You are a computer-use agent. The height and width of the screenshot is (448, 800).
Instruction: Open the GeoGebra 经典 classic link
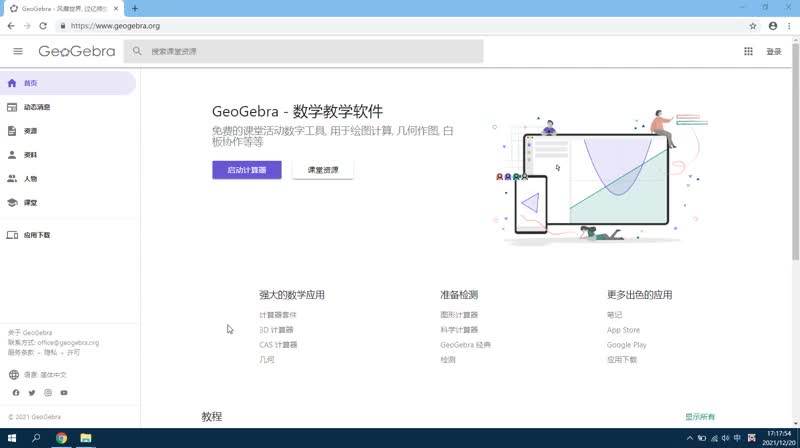tap(465, 345)
